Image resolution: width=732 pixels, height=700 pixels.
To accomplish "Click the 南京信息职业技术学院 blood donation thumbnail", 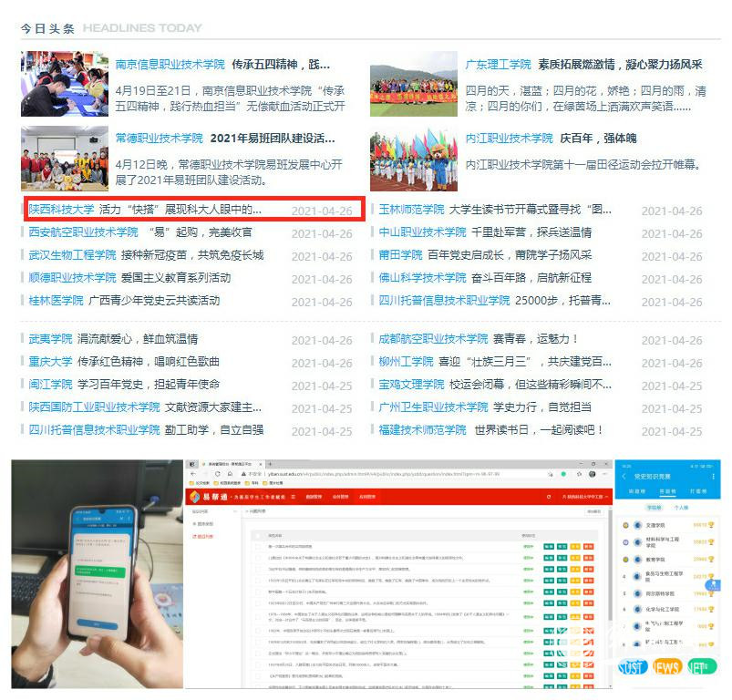I will (65, 84).
